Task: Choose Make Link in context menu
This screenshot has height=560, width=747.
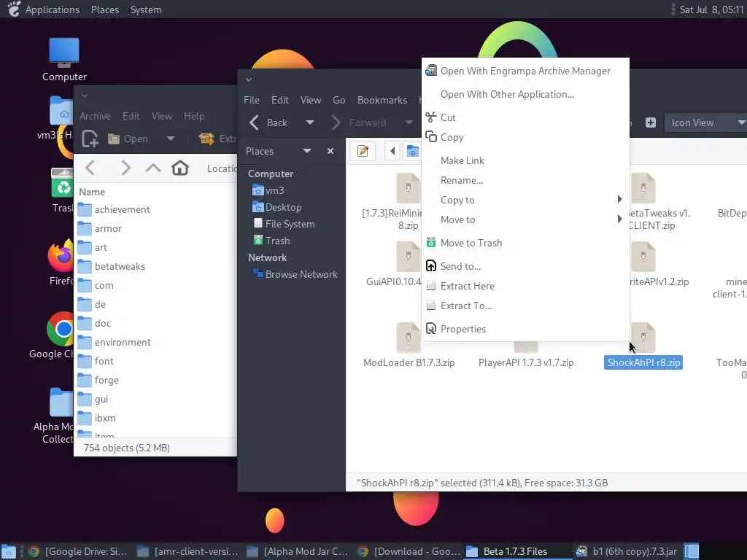Action: click(x=525, y=160)
